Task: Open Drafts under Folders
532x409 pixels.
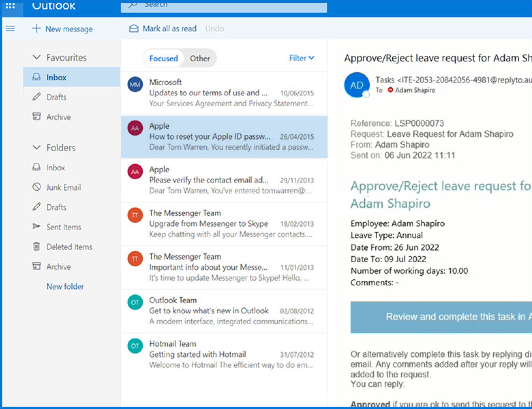Action: click(72, 207)
